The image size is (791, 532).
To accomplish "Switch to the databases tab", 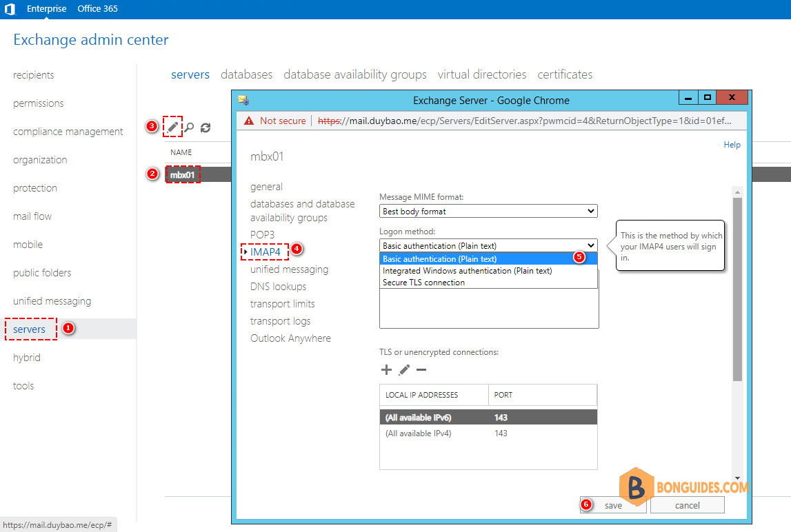I will [x=247, y=74].
